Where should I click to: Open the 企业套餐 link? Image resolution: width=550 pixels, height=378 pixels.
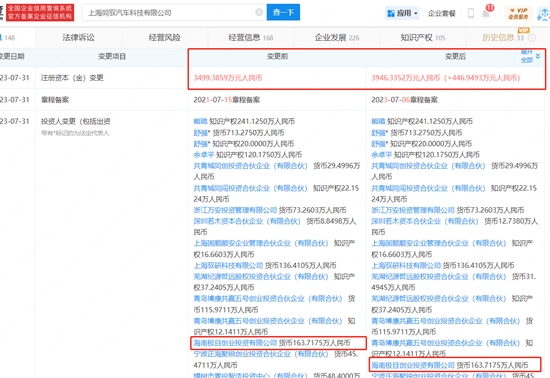[441, 13]
